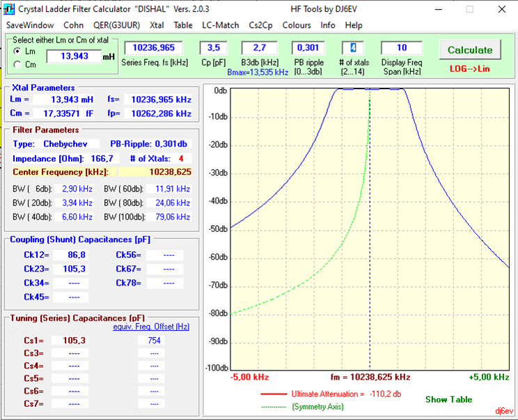Click the PB-Ripple: 0,301db text
Image resolution: width=518 pixels, height=420 pixels.
click(149, 144)
